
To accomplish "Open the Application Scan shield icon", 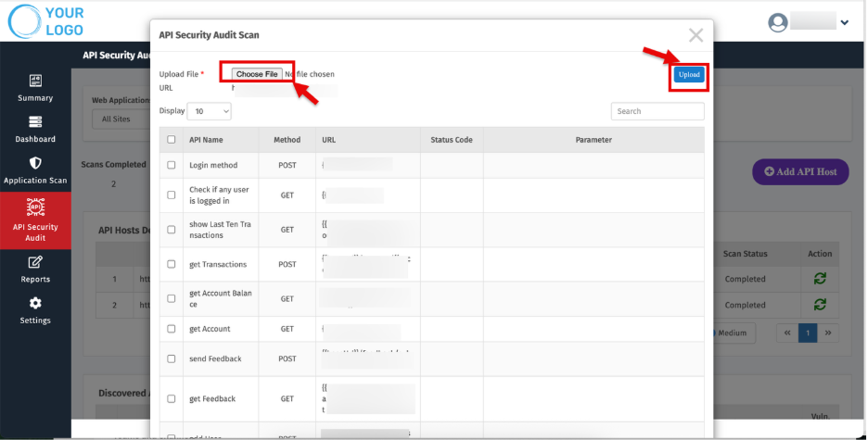I will pos(35,163).
